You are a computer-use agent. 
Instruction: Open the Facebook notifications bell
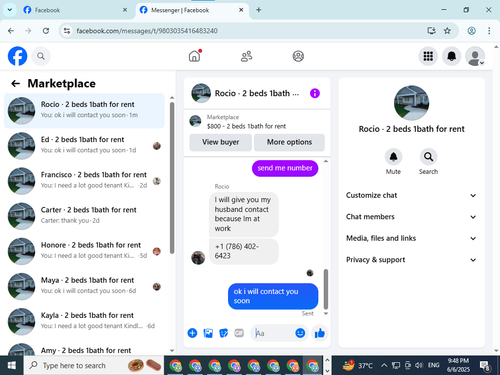451,56
